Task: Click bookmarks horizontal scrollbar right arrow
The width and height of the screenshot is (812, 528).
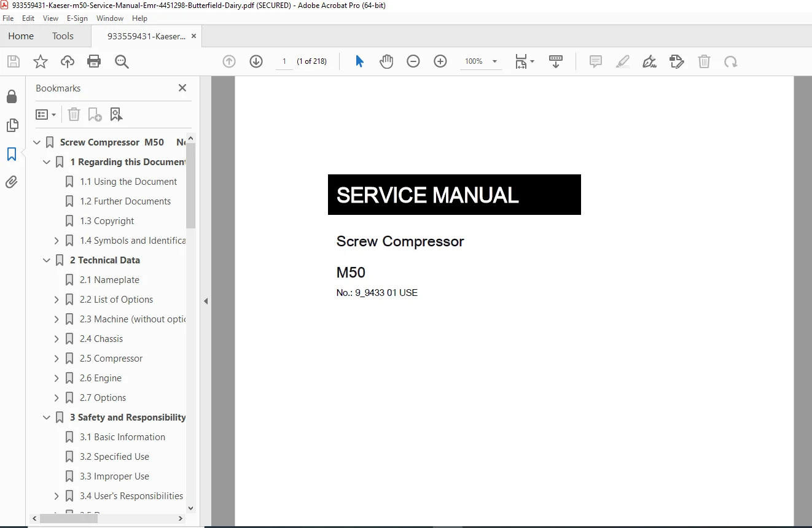Action: tap(180, 519)
